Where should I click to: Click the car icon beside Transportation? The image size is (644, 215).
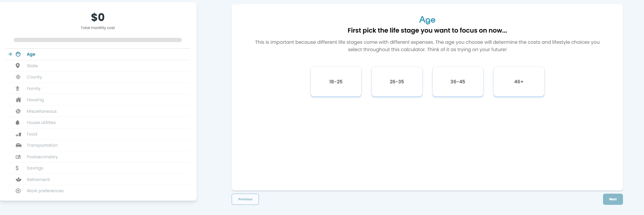tap(19, 145)
